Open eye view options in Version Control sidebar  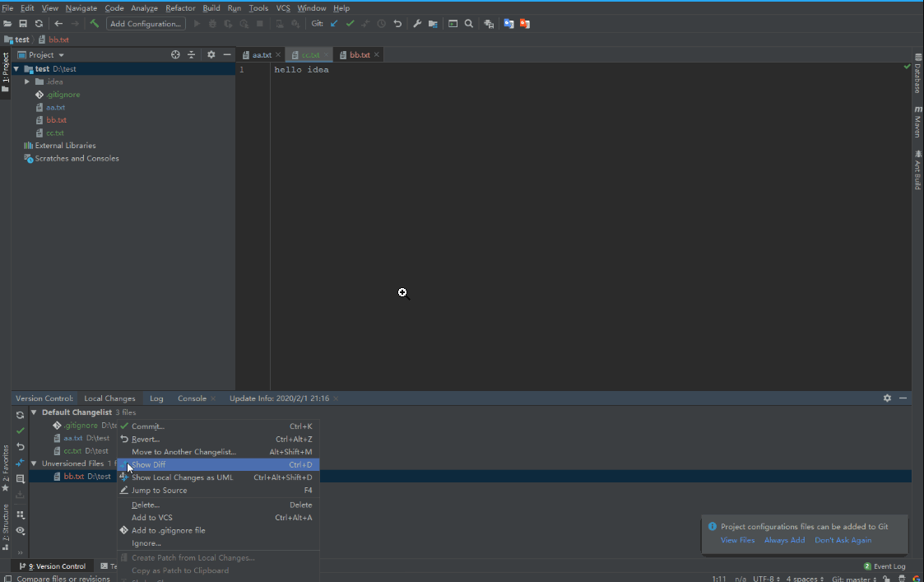[20, 531]
